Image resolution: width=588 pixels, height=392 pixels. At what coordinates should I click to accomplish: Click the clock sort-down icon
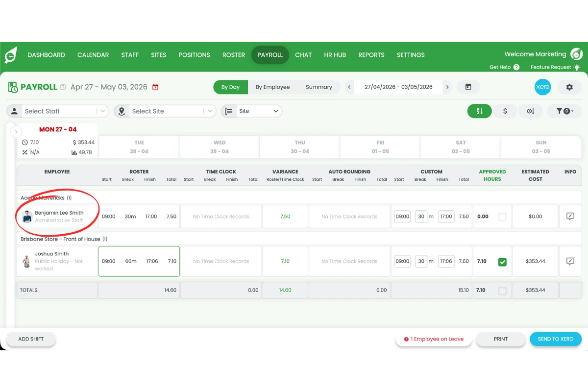point(531,111)
